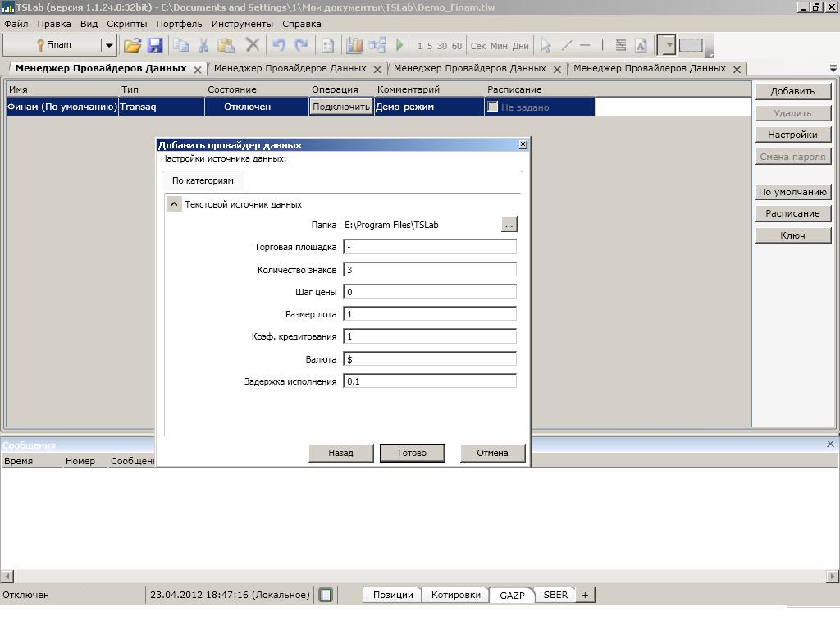Screen dimensions: 840x630
Task: Click the text label 'A' tool icon
Action: click(641, 46)
